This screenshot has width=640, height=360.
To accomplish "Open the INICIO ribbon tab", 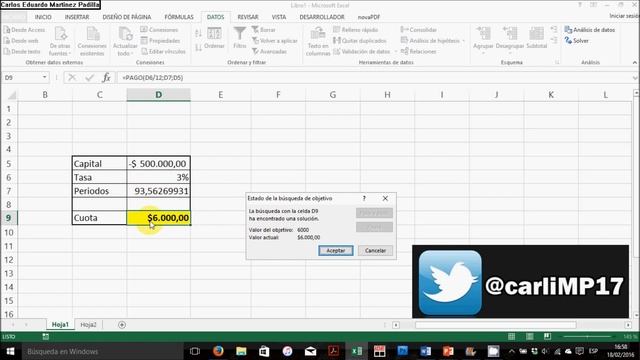I will tap(43, 17).
